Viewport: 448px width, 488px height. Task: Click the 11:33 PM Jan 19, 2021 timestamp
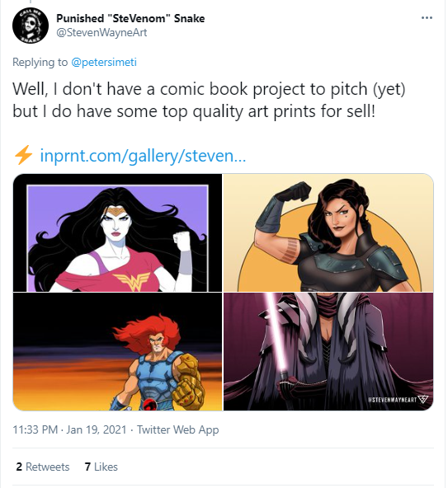coord(69,429)
